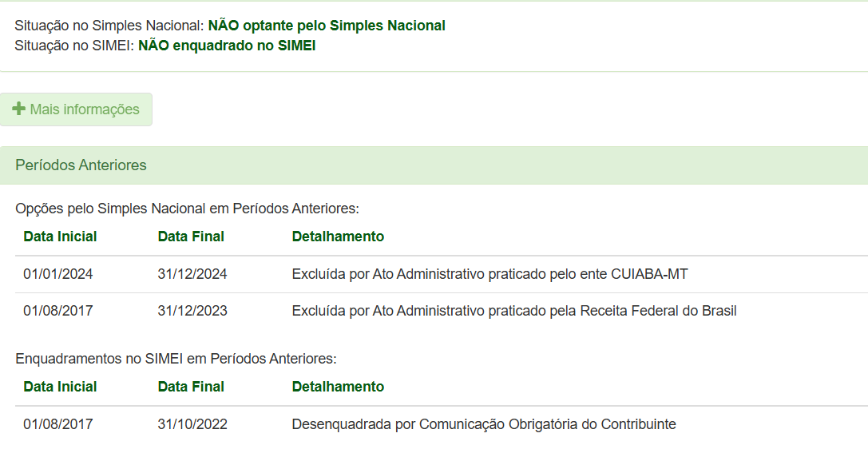Click the 01/01/2024 start date cell
Viewport: 868px width, 465px height.
click(58, 274)
